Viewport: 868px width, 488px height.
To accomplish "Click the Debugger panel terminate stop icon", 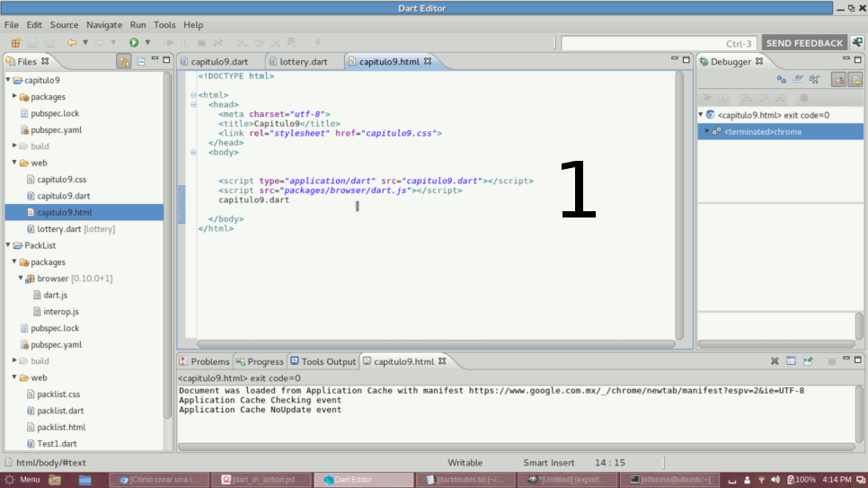I will coord(804,98).
